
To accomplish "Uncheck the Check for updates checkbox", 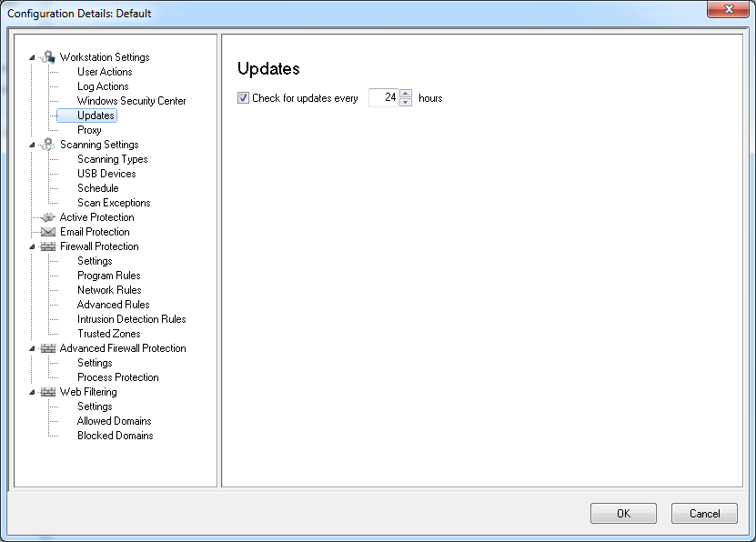I will (243, 98).
